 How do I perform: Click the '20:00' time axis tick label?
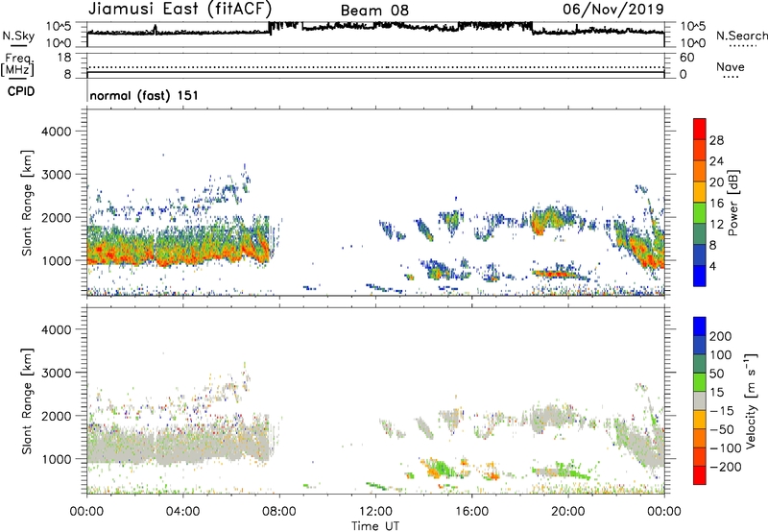click(568, 512)
